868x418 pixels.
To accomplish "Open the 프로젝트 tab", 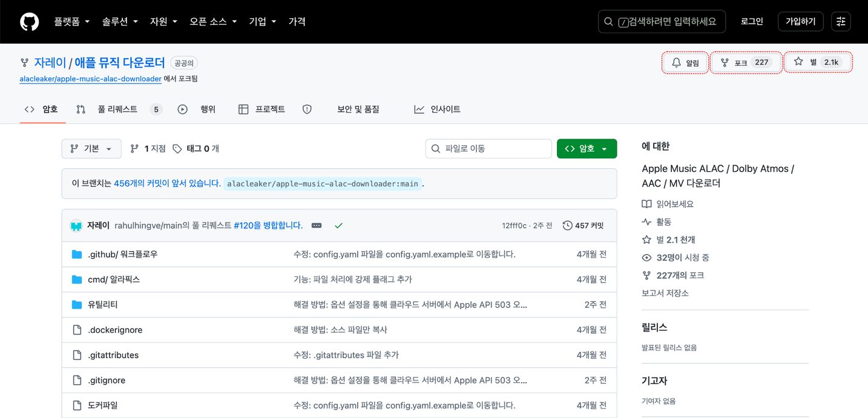I will 261,109.
